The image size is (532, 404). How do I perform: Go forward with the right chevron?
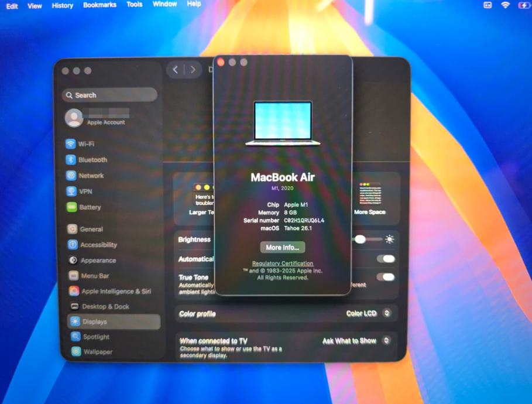tap(193, 70)
